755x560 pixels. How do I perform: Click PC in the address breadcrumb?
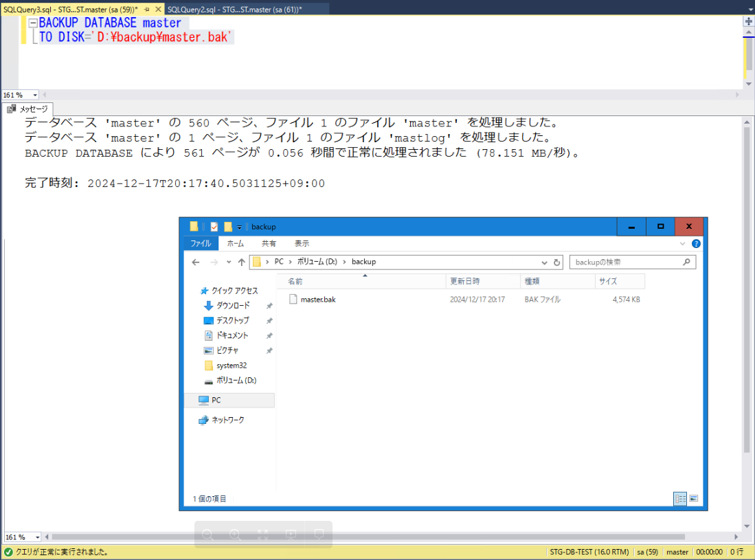pyautogui.click(x=279, y=262)
